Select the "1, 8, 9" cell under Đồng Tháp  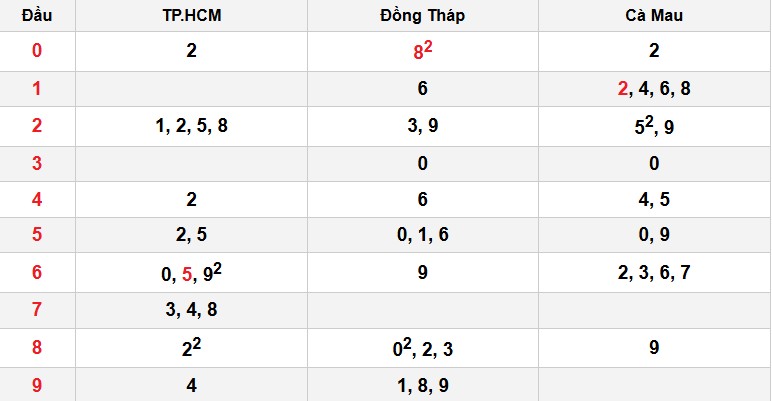[422, 384]
